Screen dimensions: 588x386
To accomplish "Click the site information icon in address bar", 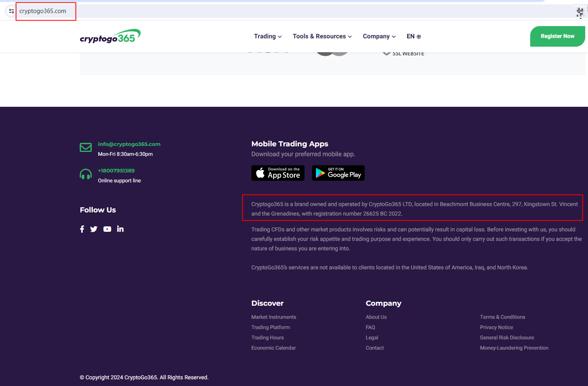I will (11, 11).
